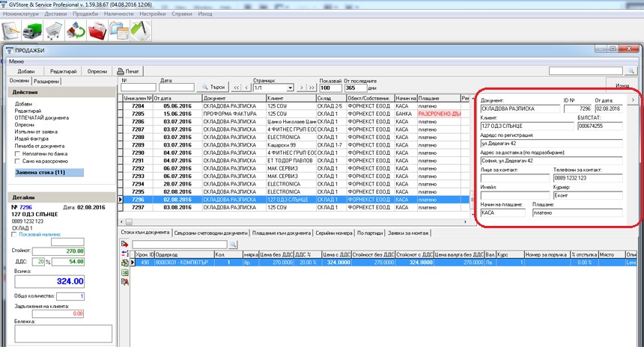Click the documents grid horizontal scrollbar

[294, 221]
